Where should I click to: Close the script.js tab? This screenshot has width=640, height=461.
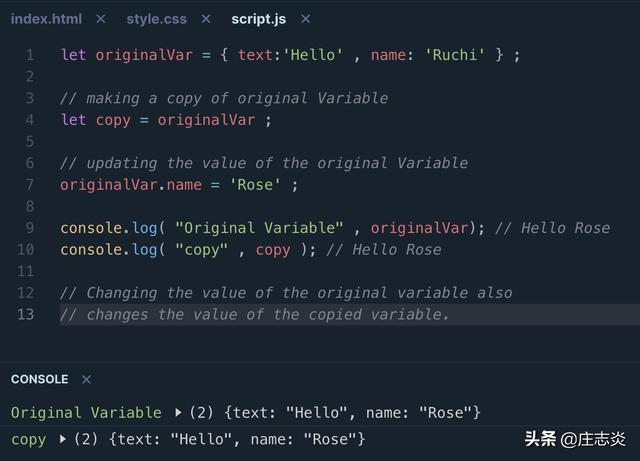(305, 19)
